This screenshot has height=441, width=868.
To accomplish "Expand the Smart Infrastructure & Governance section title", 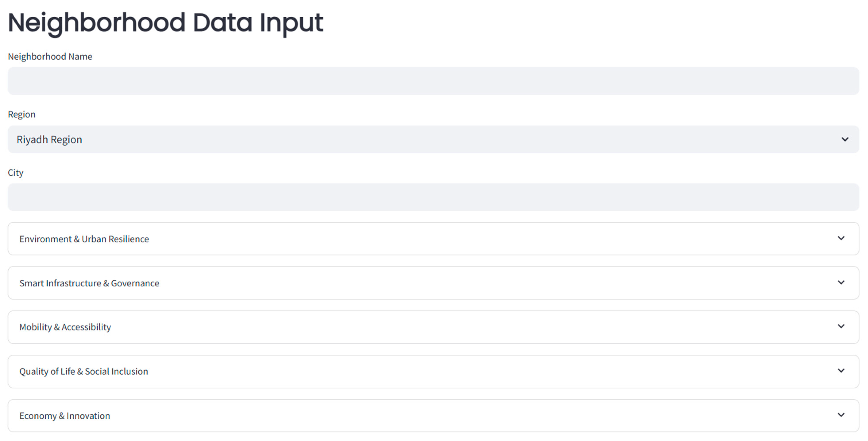I will click(89, 283).
